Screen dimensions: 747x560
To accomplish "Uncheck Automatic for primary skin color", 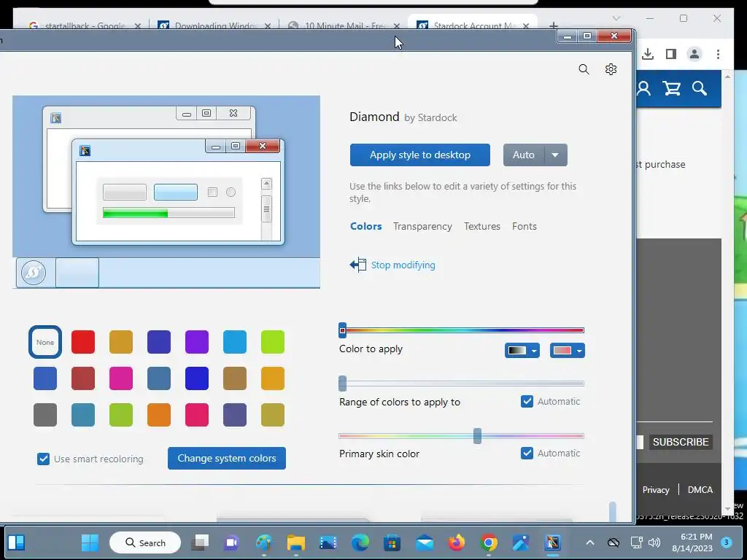I will (527, 453).
